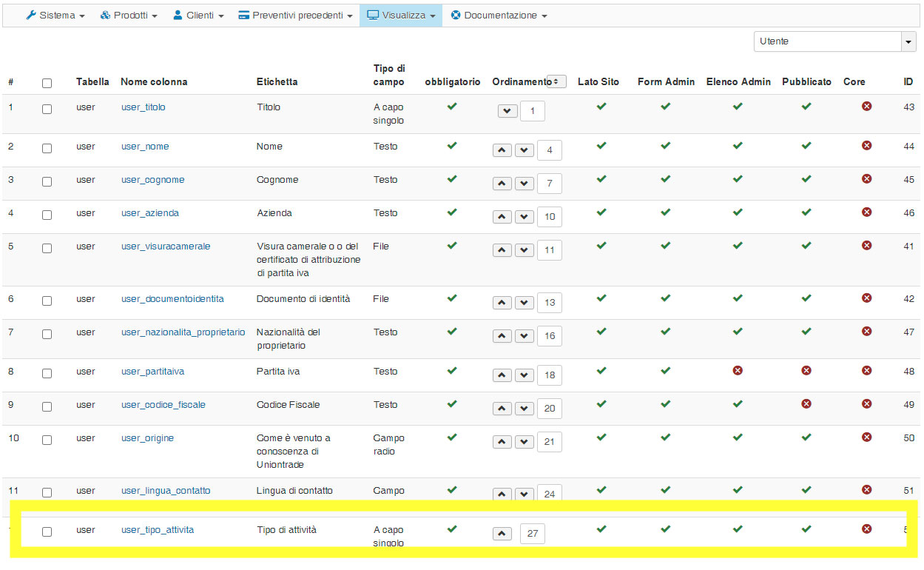Open the user_visuracamerale column link
Screen dimensions: 924x570
click(x=166, y=246)
